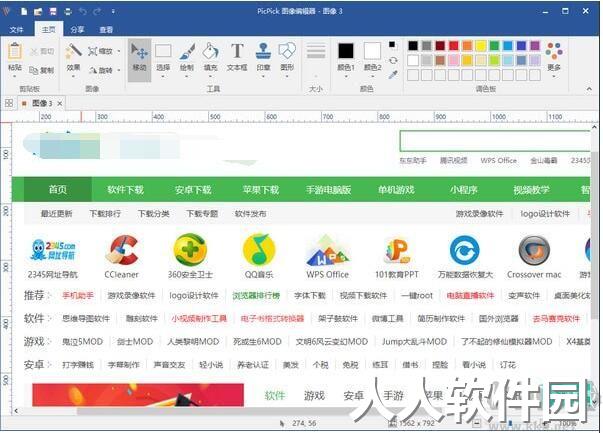Viewport: 603px width, 433px height.
Task: Click the 安卓下载 nav item in image
Action: [193, 190]
